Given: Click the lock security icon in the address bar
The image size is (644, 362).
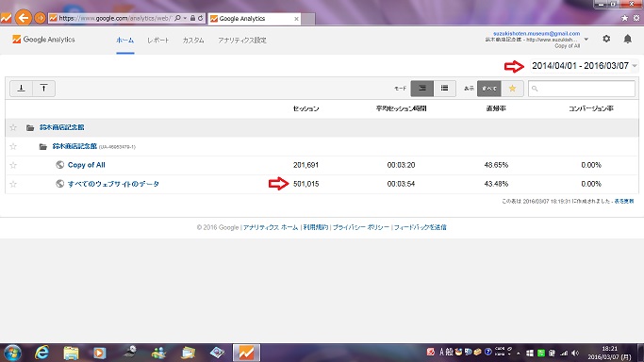Looking at the screenshot, I should pos(192,18).
